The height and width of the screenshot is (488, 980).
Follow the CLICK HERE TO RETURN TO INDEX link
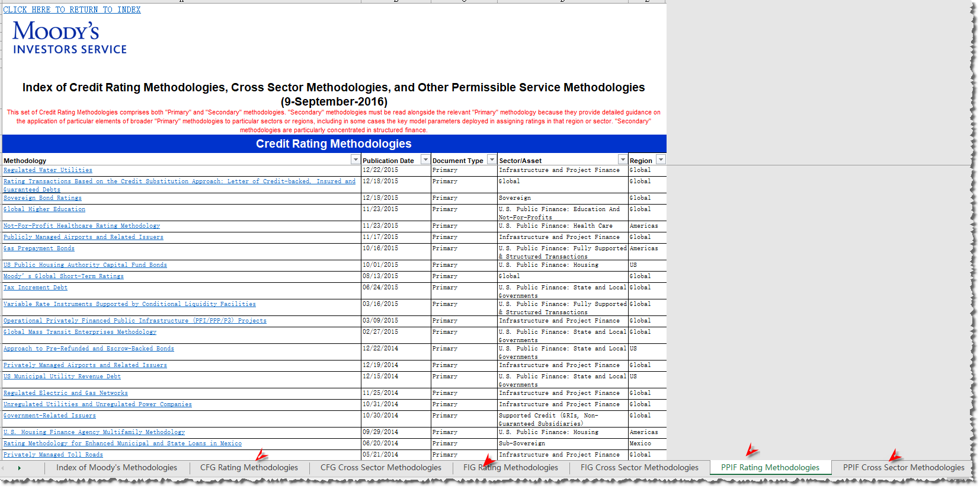[72, 9]
